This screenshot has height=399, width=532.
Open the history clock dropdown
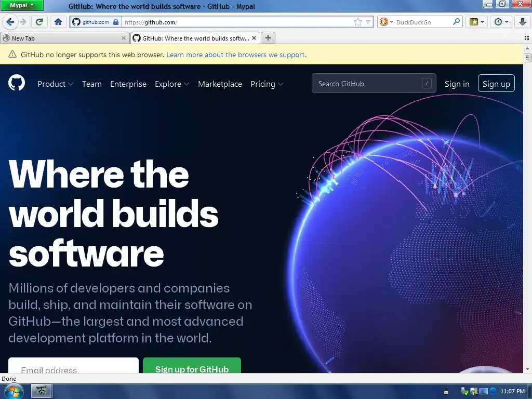pos(501,22)
